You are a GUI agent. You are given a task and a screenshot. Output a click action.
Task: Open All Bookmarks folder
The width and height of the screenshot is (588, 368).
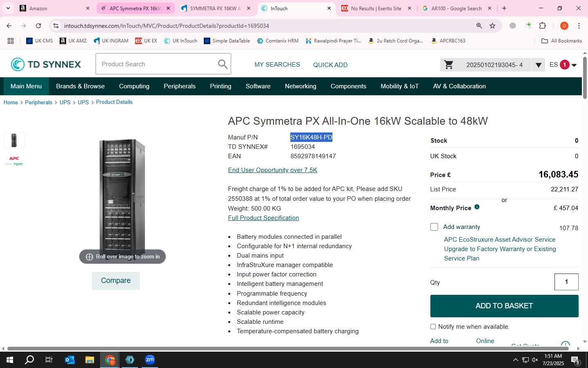pos(561,41)
